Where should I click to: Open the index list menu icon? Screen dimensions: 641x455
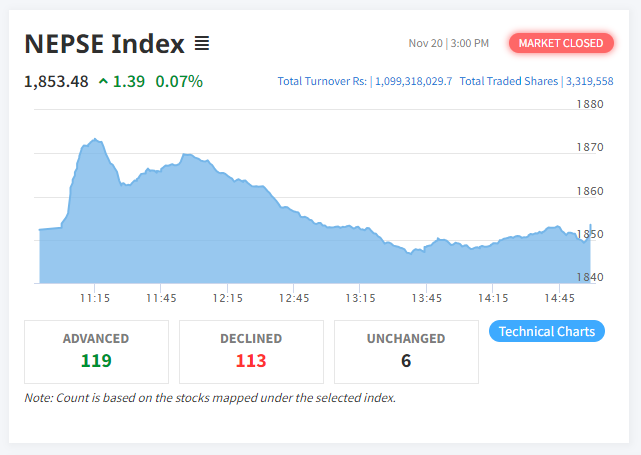click(202, 43)
